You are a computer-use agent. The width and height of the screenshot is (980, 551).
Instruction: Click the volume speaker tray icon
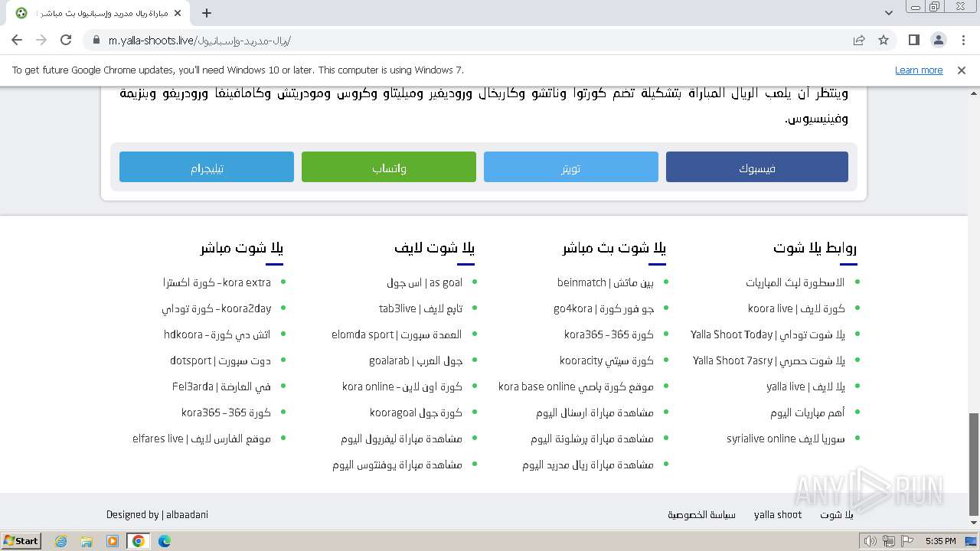pyautogui.click(x=870, y=541)
